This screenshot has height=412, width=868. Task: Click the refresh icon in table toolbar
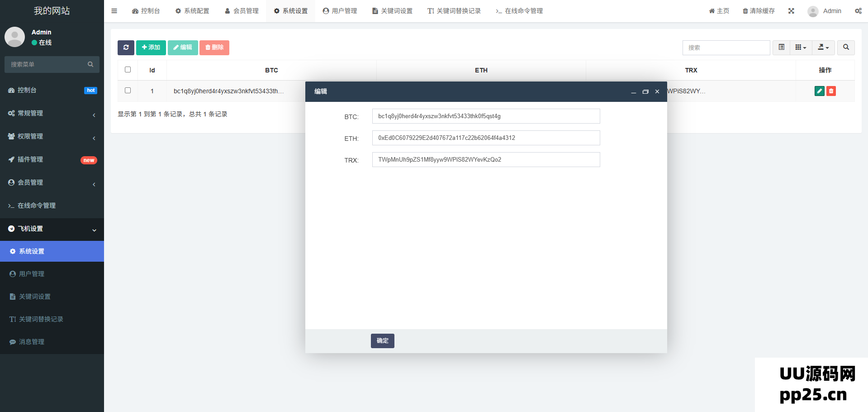[126, 48]
